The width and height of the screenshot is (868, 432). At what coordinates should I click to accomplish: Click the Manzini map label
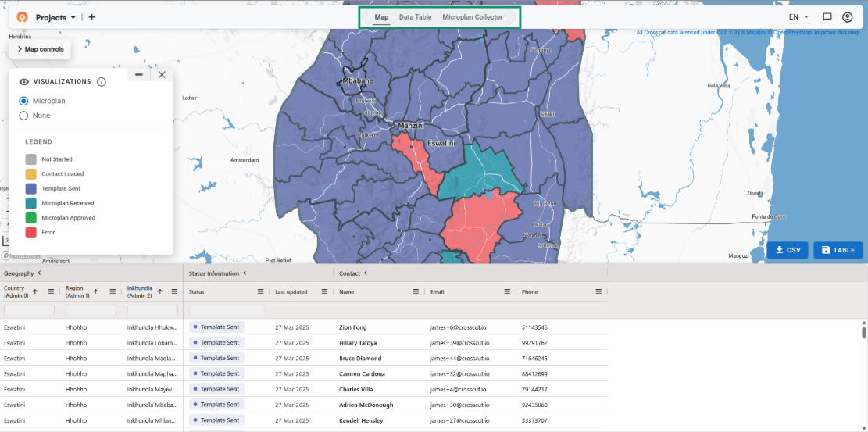(x=411, y=127)
